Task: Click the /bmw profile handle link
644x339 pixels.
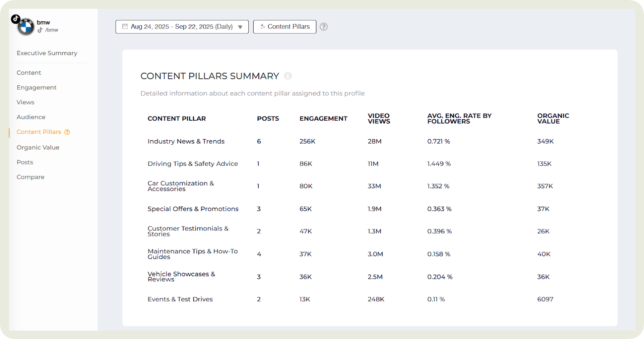Action: pyautogui.click(x=52, y=30)
